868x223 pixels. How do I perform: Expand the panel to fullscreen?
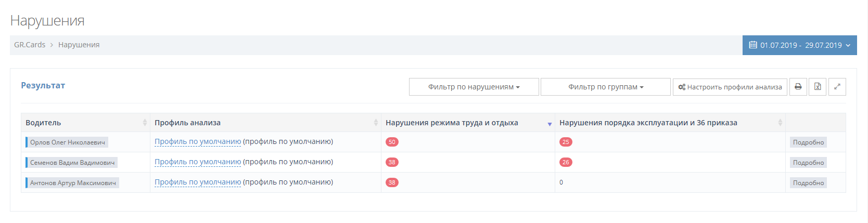click(x=837, y=87)
